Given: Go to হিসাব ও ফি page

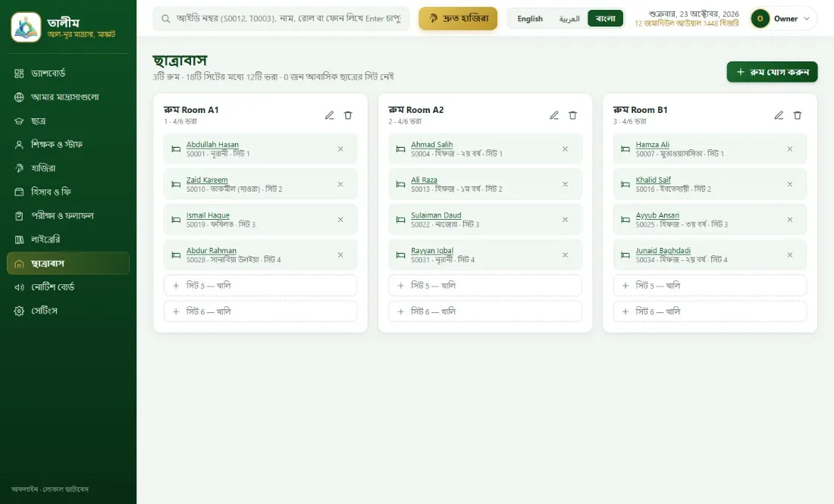Looking at the screenshot, I should click(68, 192).
